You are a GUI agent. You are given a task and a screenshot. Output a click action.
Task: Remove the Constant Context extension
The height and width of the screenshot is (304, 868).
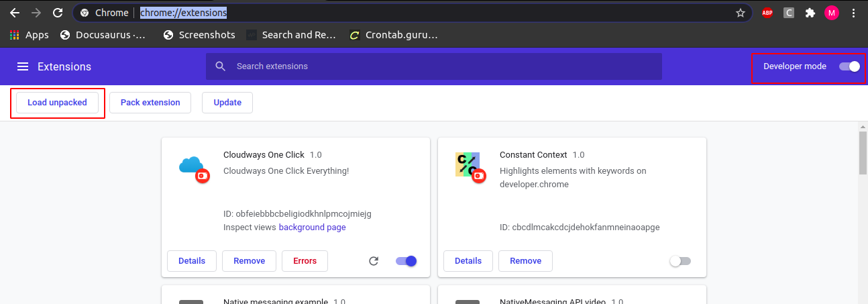coord(526,261)
